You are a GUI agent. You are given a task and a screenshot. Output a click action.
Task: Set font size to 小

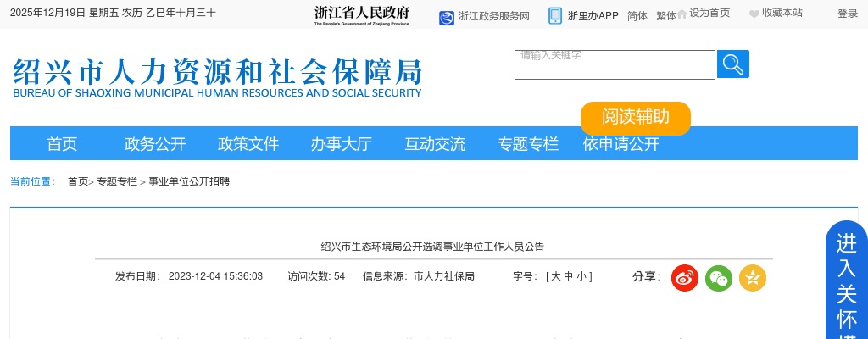[581, 276]
